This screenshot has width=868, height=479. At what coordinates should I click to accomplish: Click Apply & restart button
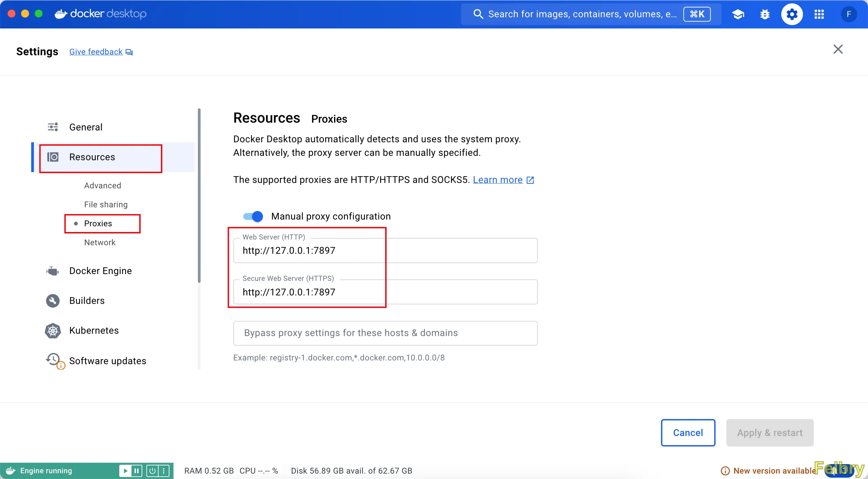click(x=770, y=433)
